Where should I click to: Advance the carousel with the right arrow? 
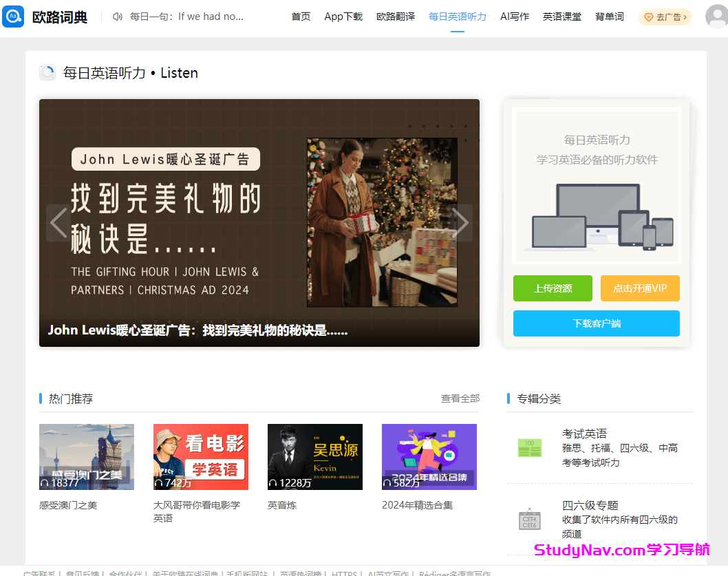(462, 222)
